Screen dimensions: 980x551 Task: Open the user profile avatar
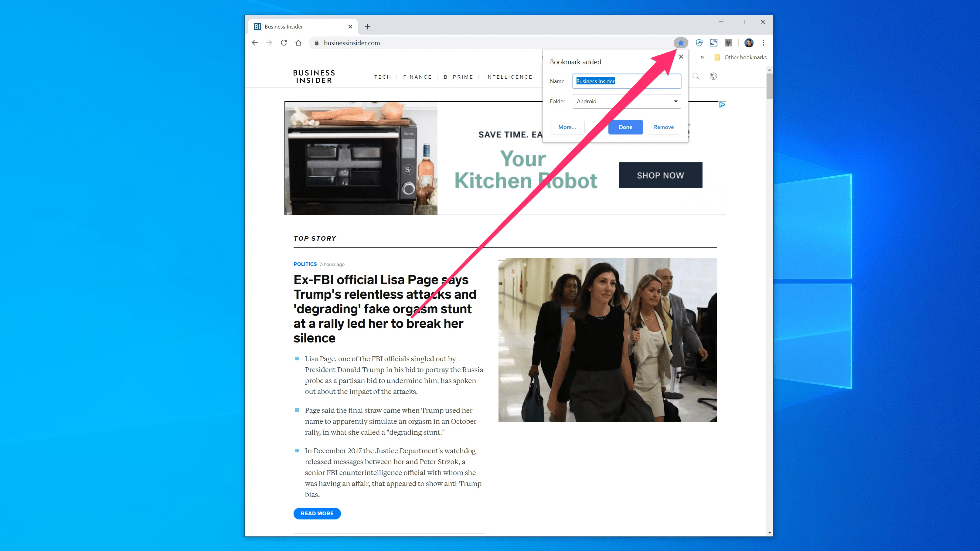tap(748, 43)
